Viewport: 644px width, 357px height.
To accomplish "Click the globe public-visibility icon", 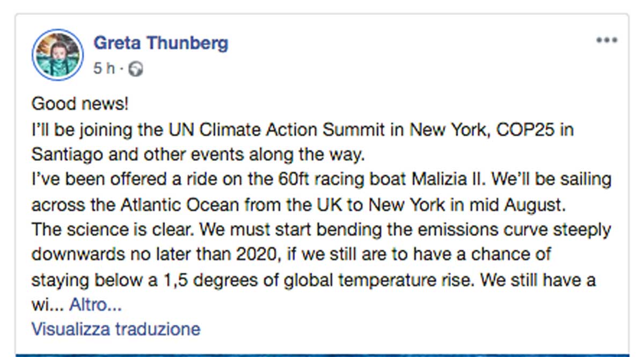I will pyautogui.click(x=137, y=69).
